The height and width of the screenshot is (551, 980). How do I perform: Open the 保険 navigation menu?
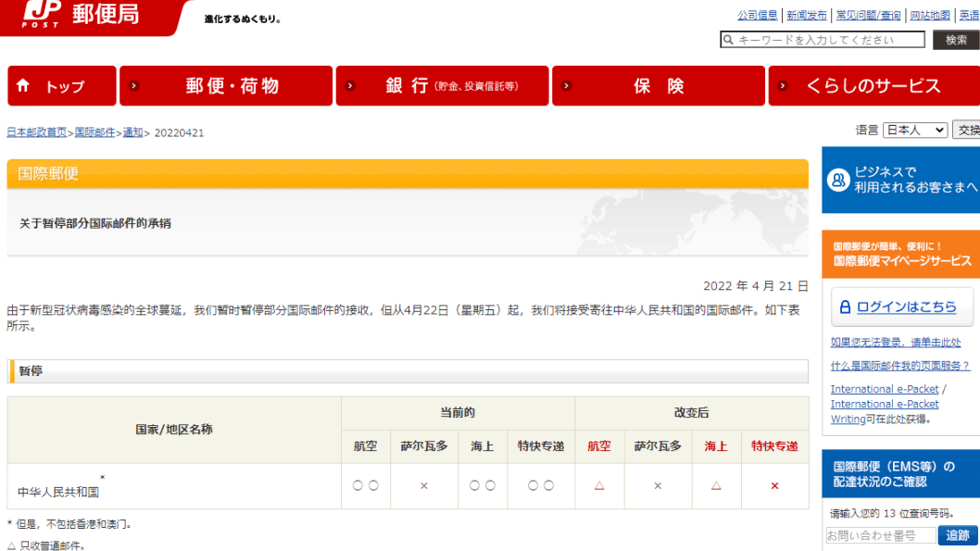[x=658, y=86]
